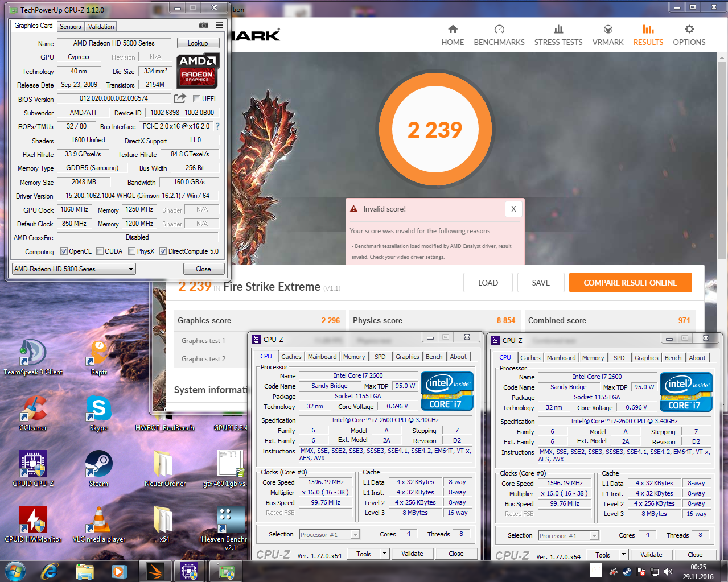Toggle the DirectCompute 5.0 checkbox
This screenshot has height=582, width=728.
(163, 251)
